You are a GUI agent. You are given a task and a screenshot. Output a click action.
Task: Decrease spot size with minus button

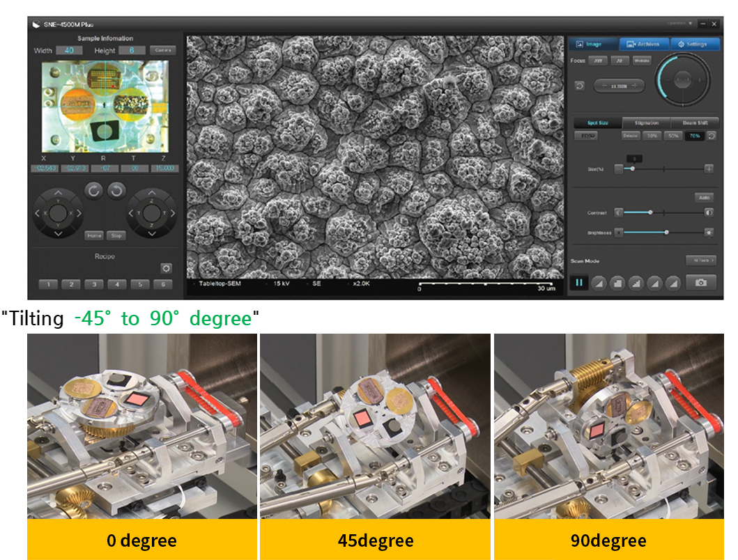[x=619, y=169]
